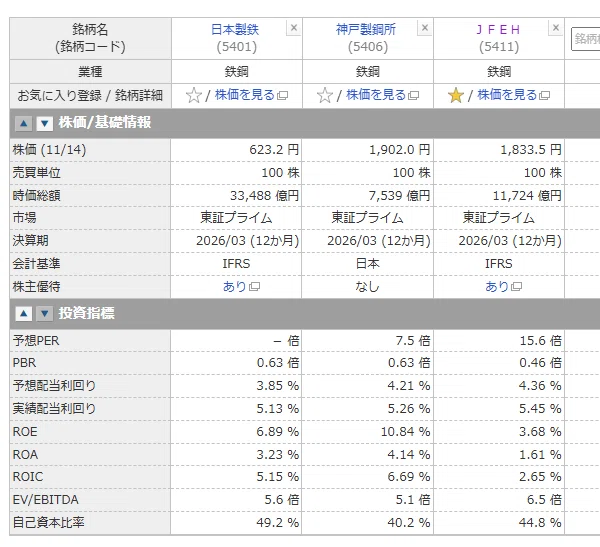Select 神戸製鋼所 EV/EBITDA value 5.1 倍
Image resolution: width=600 pixels, height=547 pixels.
(413, 500)
